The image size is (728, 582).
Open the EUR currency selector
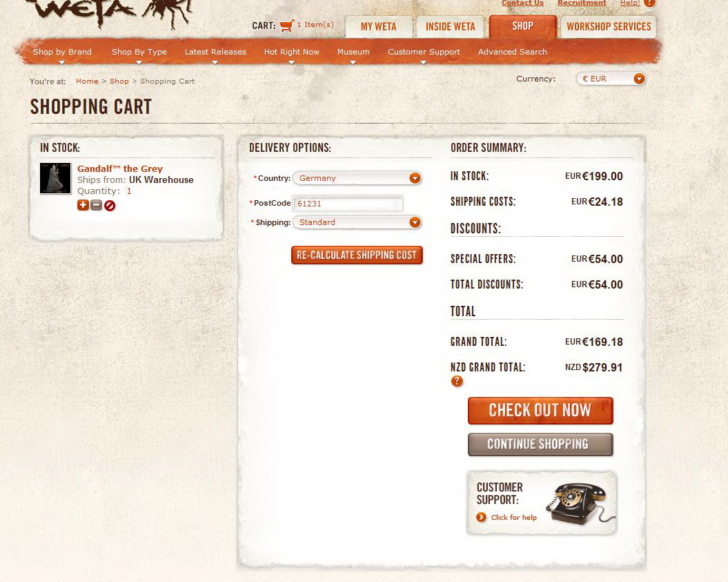pos(611,79)
